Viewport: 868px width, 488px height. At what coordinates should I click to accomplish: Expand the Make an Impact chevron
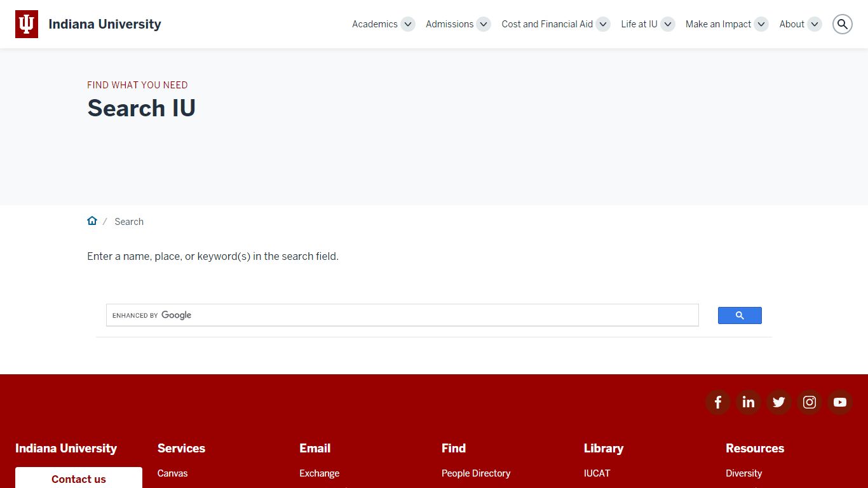click(761, 24)
